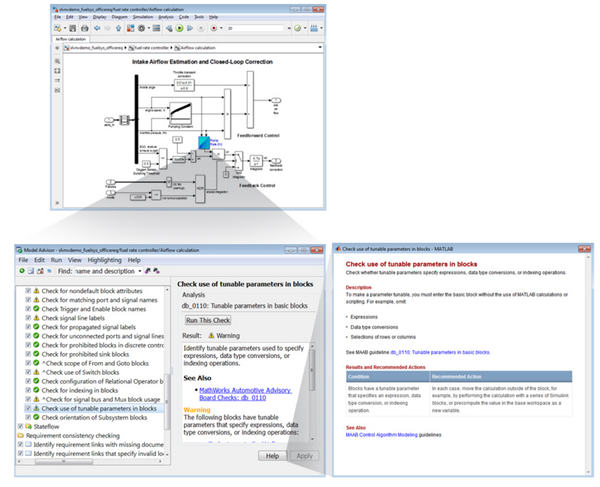The height and width of the screenshot is (487, 600).
Task: Click the green Run Selected Checks icon
Action: [22, 271]
